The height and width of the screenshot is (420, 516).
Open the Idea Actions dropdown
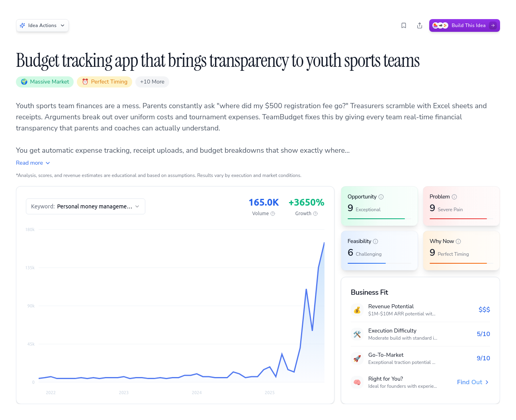click(x=43, y=25)
